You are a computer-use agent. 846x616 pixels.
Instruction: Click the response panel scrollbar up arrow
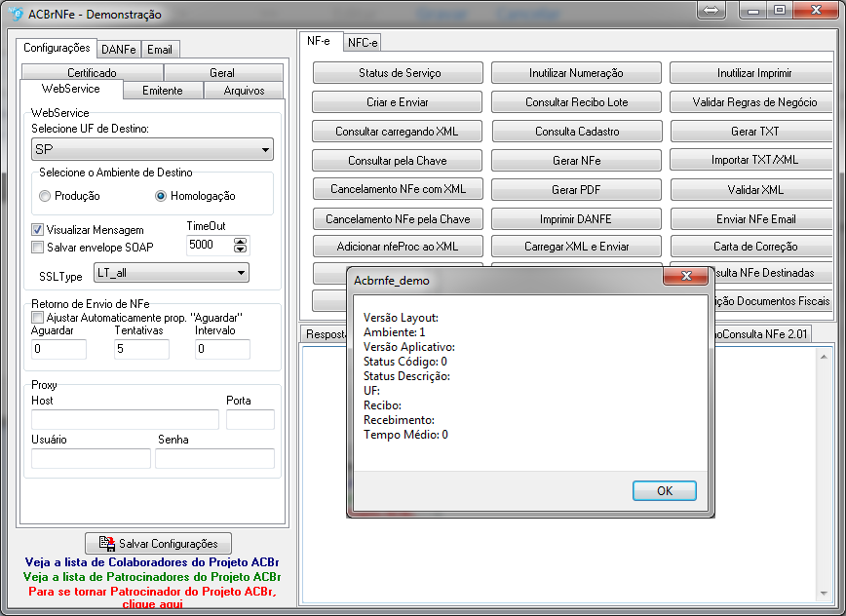point(824,357)
